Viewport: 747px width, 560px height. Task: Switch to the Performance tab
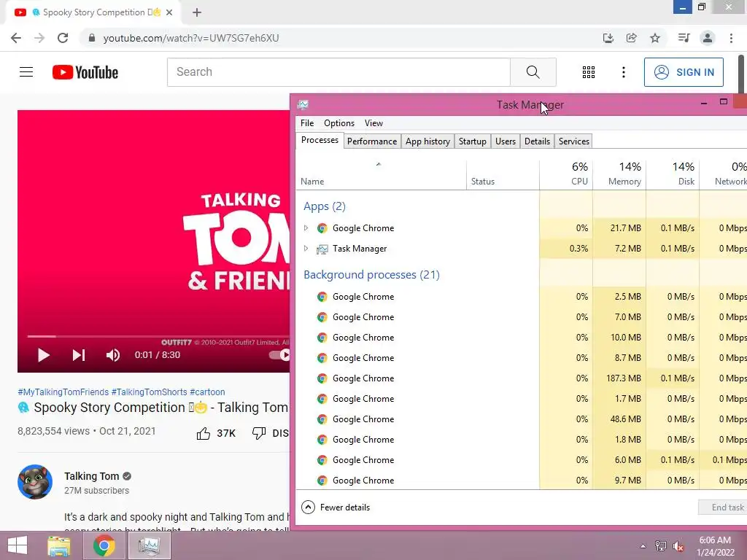(372, 141)
